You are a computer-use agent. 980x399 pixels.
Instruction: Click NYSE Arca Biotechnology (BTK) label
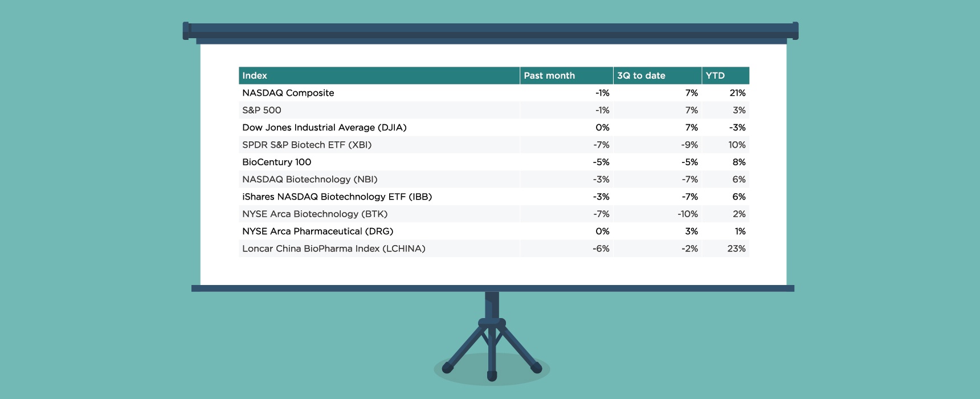point(315,214)
